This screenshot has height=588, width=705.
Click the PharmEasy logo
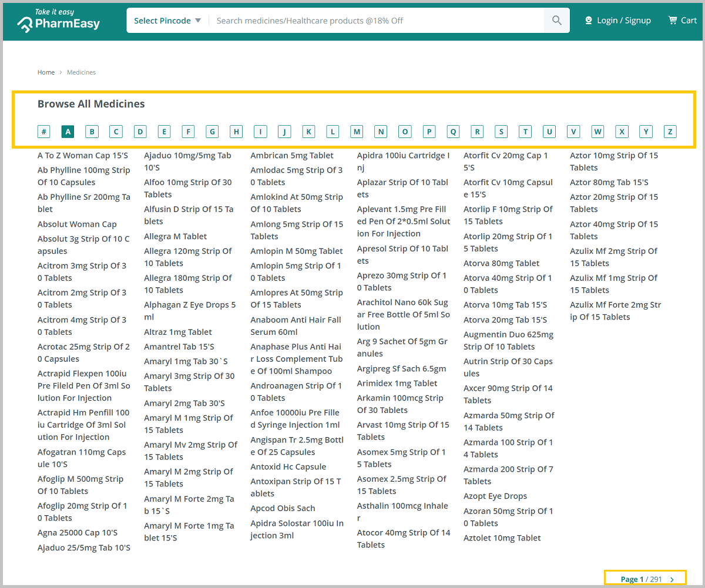click(x=59, y=20)
